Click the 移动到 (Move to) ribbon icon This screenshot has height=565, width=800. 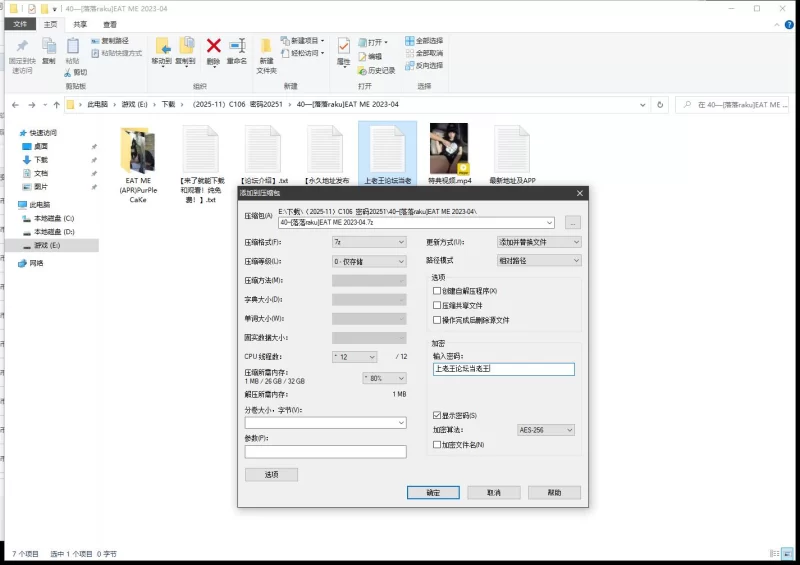point(161,47)
